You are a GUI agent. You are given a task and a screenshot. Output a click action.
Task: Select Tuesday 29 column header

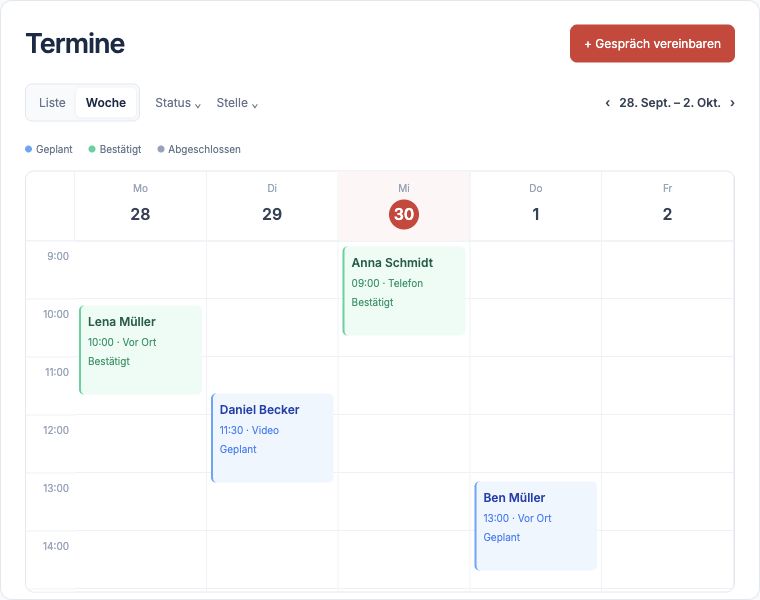[x=272, y=205]
